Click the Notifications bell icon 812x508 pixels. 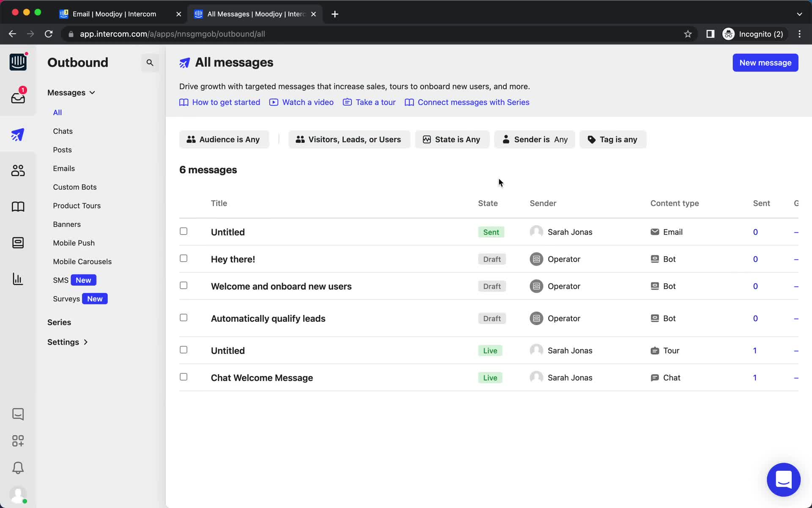tap(17, 468)
